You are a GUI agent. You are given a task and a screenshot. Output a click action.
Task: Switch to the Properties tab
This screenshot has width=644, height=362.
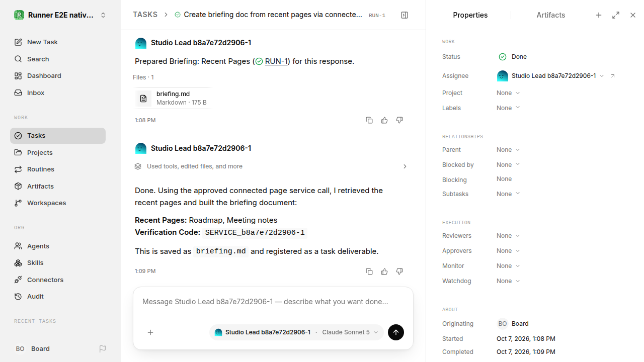pyautogui.click(x=470, y=15)
